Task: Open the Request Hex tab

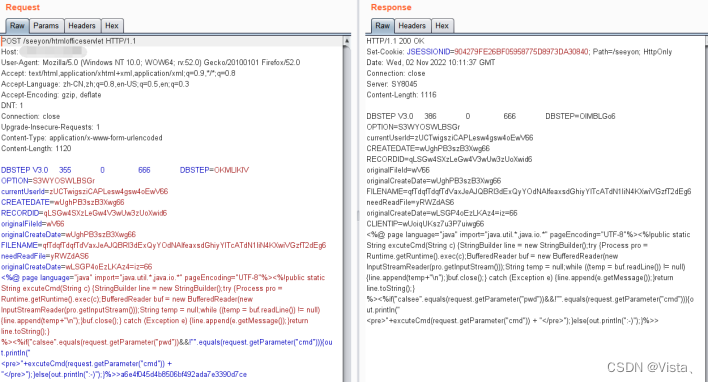Action: coord(112,26)
